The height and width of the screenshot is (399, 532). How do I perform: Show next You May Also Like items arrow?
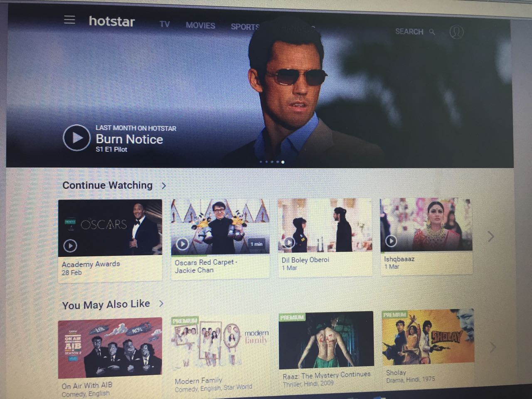coord(493,347)
